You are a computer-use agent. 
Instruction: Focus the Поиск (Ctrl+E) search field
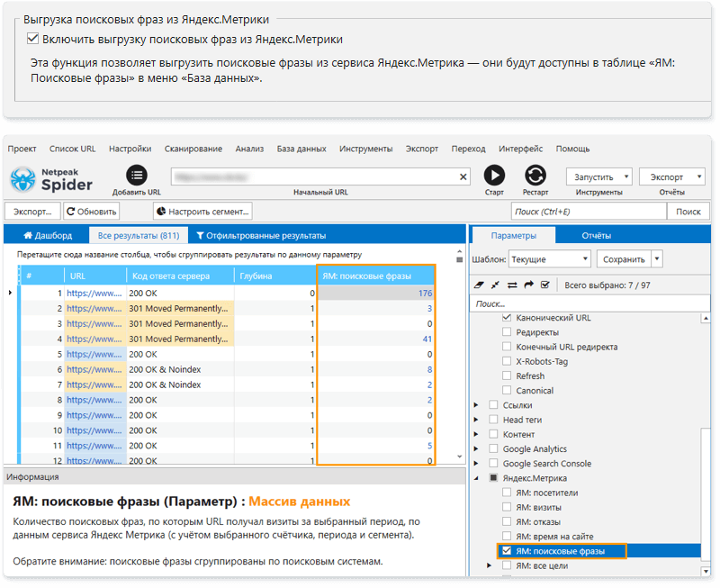(589, 212)
